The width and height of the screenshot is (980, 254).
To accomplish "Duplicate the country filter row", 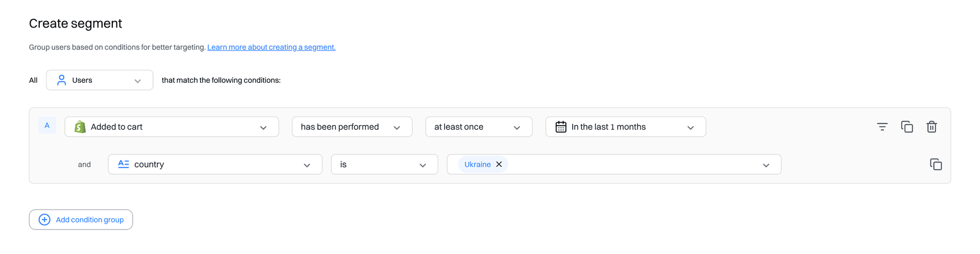I will coord(936,164).
